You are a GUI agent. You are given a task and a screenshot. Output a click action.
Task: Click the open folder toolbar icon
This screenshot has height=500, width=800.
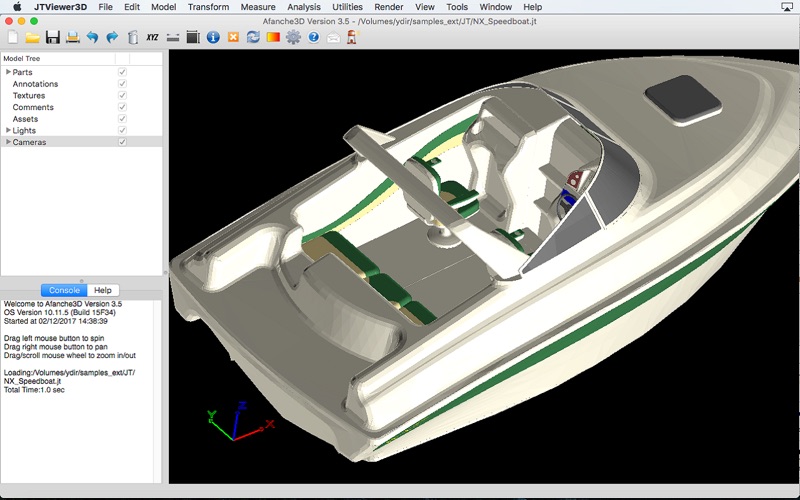click(x=32, y=37)
